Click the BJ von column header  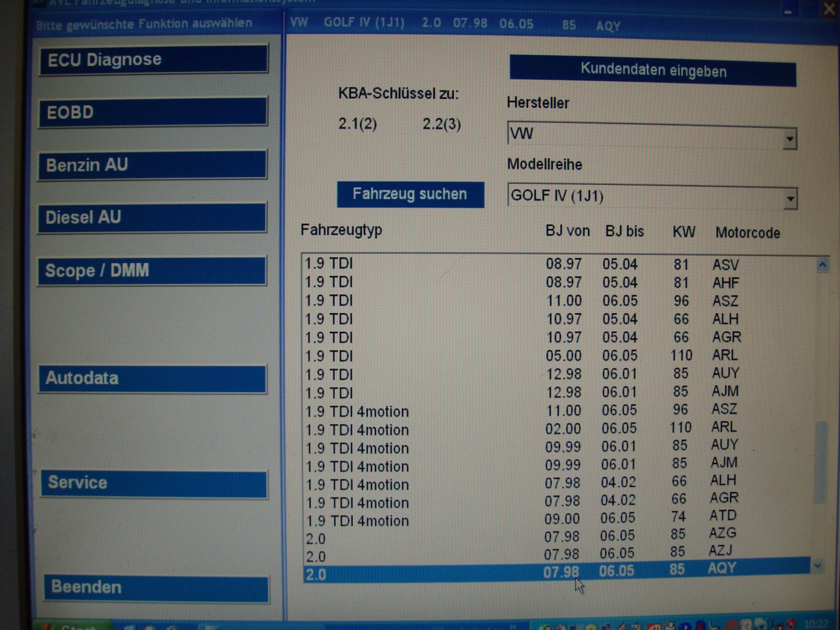(568, 232)
